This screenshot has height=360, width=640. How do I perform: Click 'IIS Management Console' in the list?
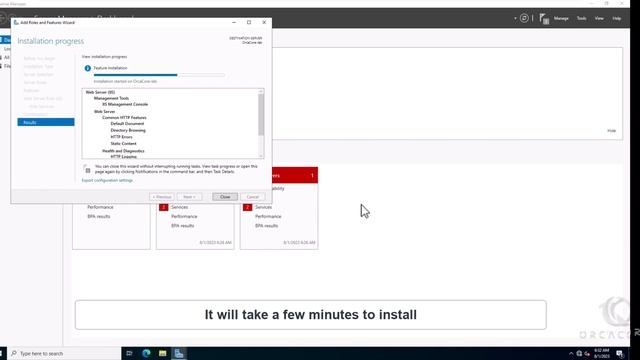click(x=125, y=104)
